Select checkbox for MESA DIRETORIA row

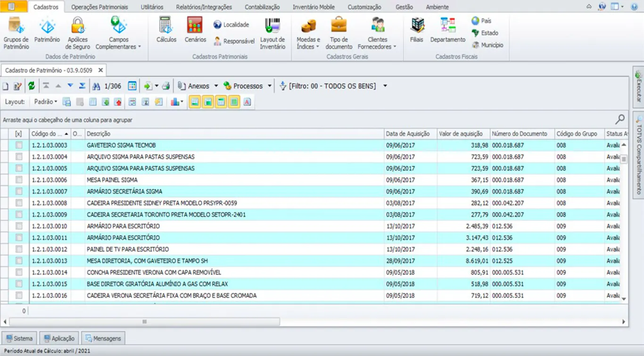point(19,261)
